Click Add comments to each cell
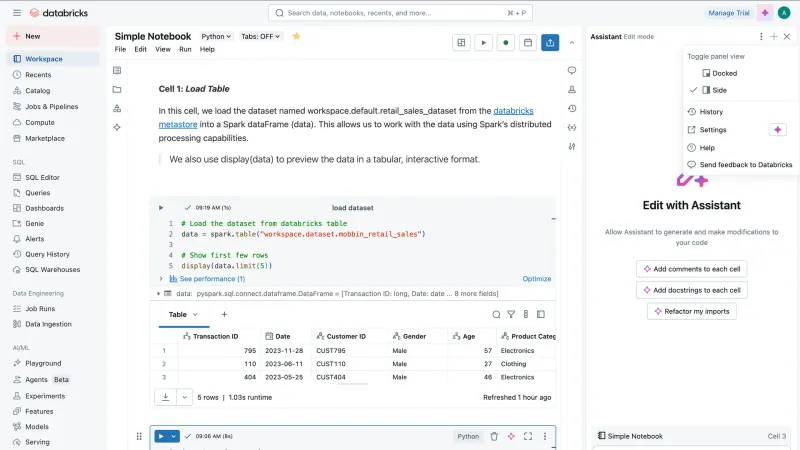The height and width of the screenshot is (450, 800). point(691,269)
